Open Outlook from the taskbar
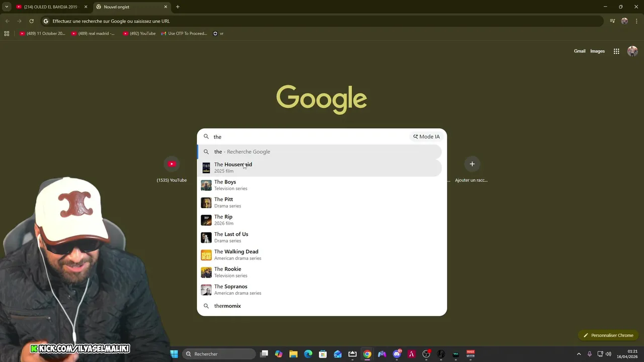 [x=338, y=354]
